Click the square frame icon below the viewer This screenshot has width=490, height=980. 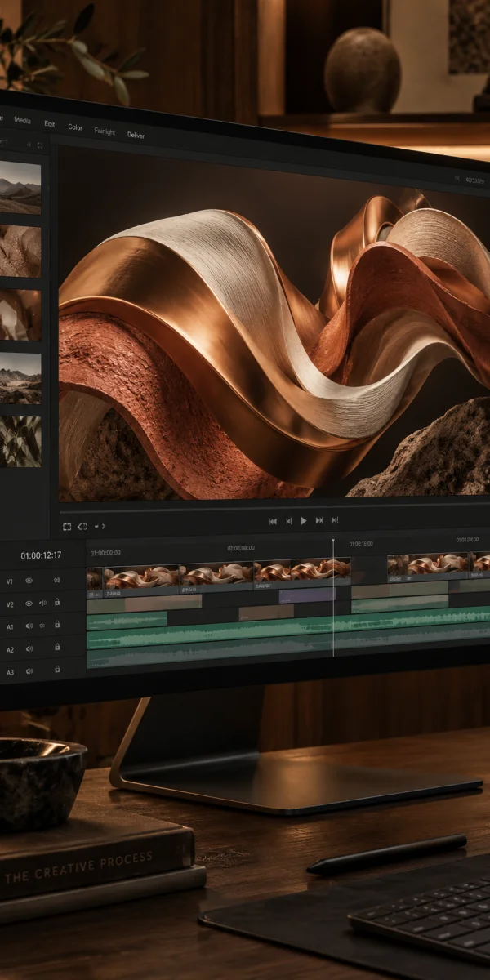[x=67, y=527]
